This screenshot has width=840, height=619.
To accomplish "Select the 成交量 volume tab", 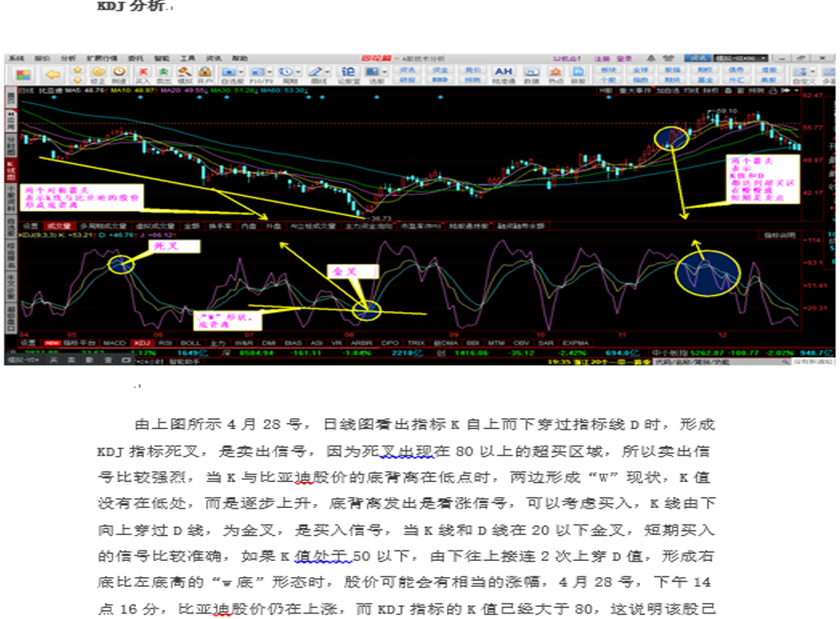I will [59, 226].
